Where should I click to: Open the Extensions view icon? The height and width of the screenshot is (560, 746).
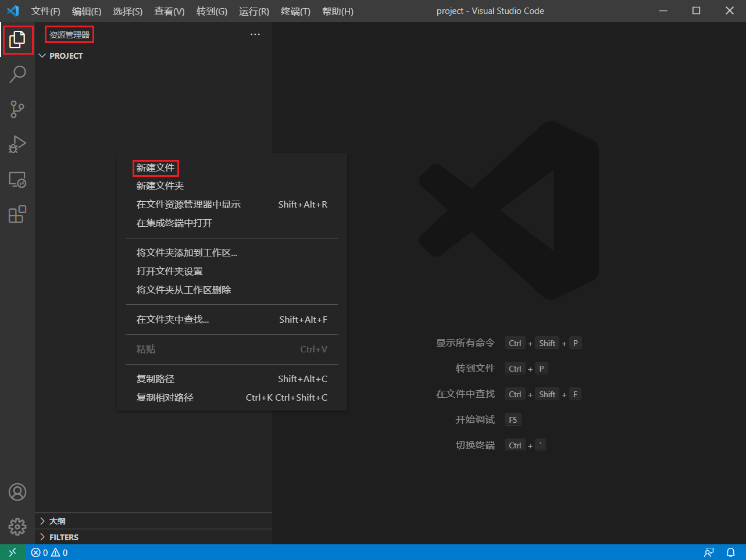coord(17,214)
